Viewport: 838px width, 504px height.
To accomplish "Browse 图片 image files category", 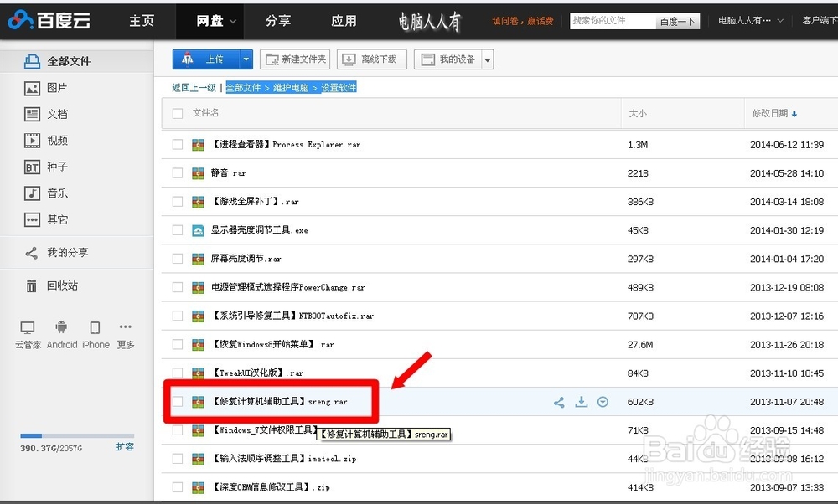I will 50,87.
